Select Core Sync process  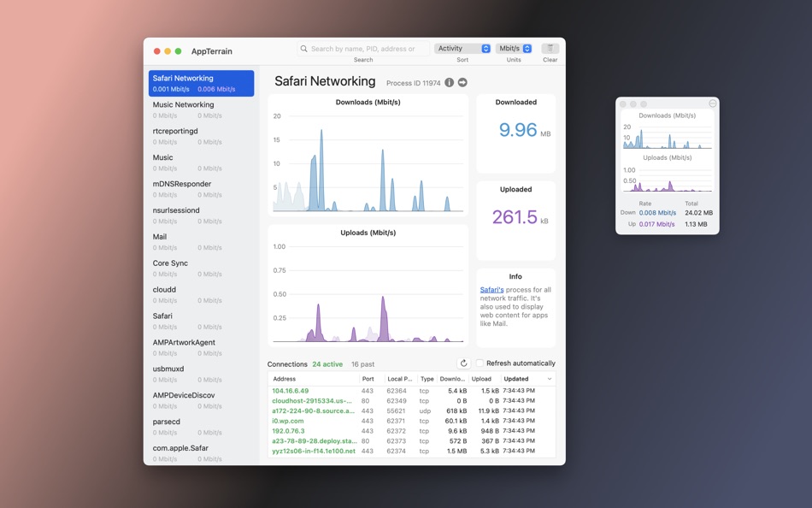(202, 268)
